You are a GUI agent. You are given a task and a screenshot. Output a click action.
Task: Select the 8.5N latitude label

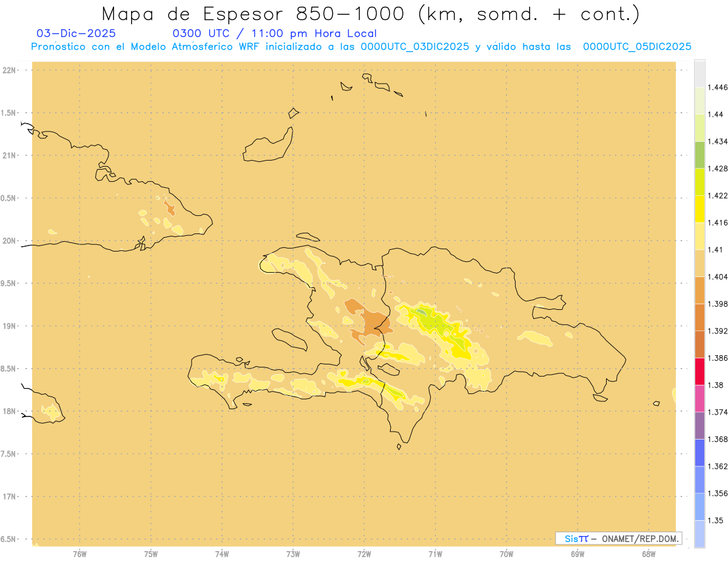[x=8, y=369]
